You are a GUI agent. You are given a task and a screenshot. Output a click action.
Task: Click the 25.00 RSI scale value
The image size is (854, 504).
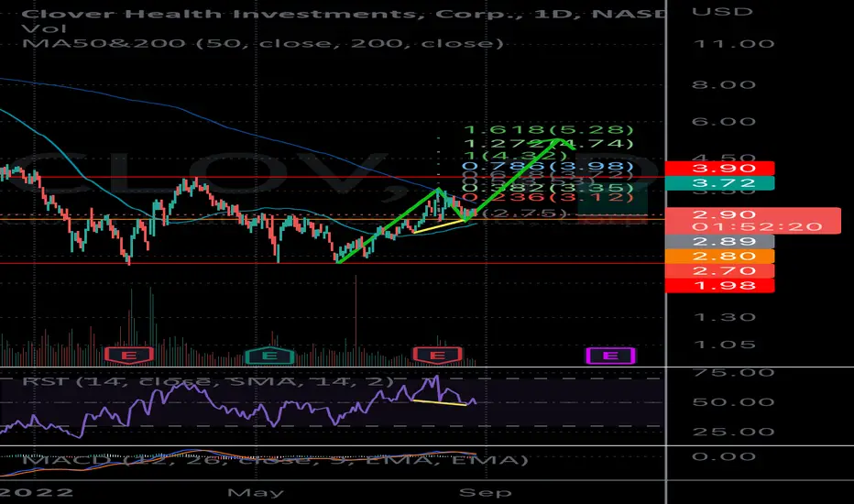click(x=733, y=433)
